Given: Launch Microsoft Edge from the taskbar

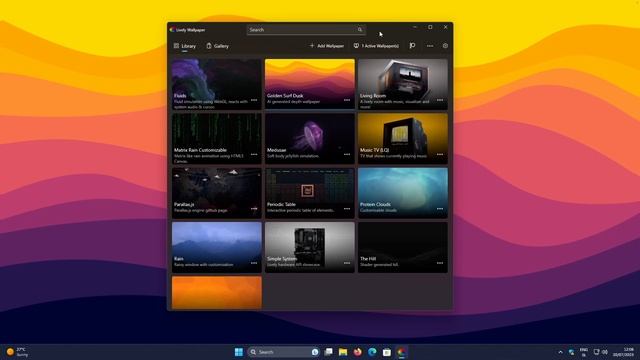Looking at the screenshot, I should tap(372, 352).
